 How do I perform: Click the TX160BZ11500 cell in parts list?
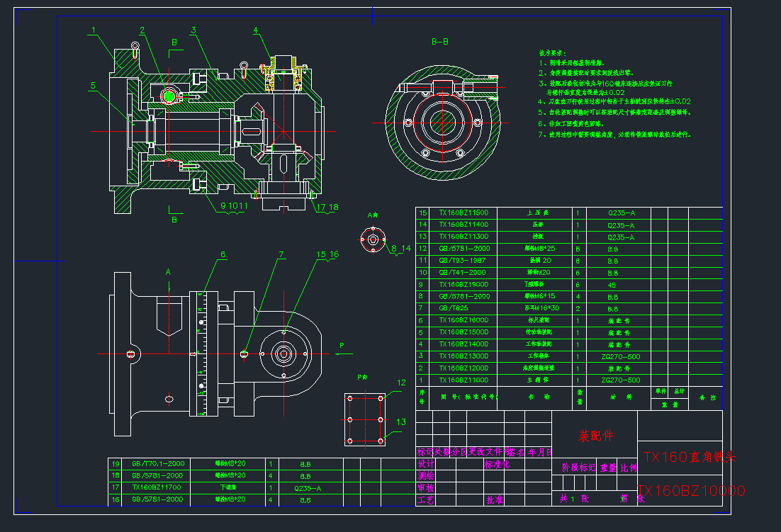pyautogui.click(x=463, y=213)
